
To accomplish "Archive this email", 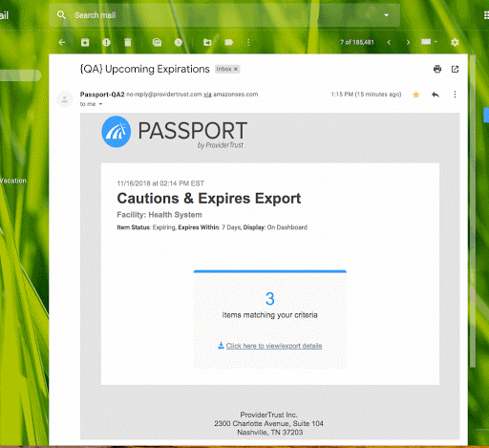I will pos(85,42).
